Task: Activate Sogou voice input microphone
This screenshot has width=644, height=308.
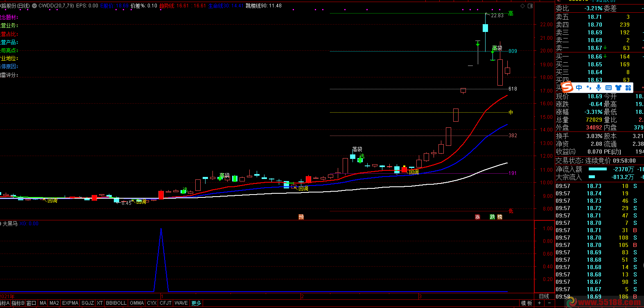Action: (x=599, y=87)
